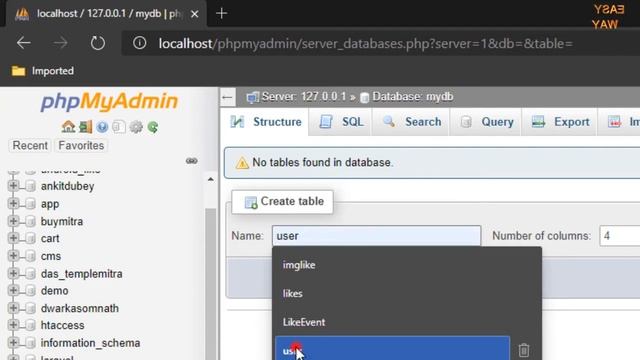This screenshot has height=360, width=640.
Task: Open phpMyAdmin documentation help icon
Action: click(102, 127)
